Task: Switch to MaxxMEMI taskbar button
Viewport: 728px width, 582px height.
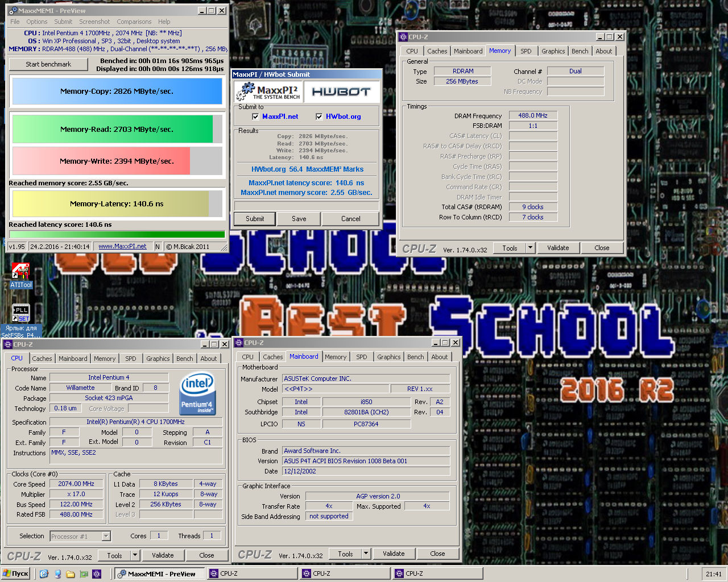Action: coord(159,573)
